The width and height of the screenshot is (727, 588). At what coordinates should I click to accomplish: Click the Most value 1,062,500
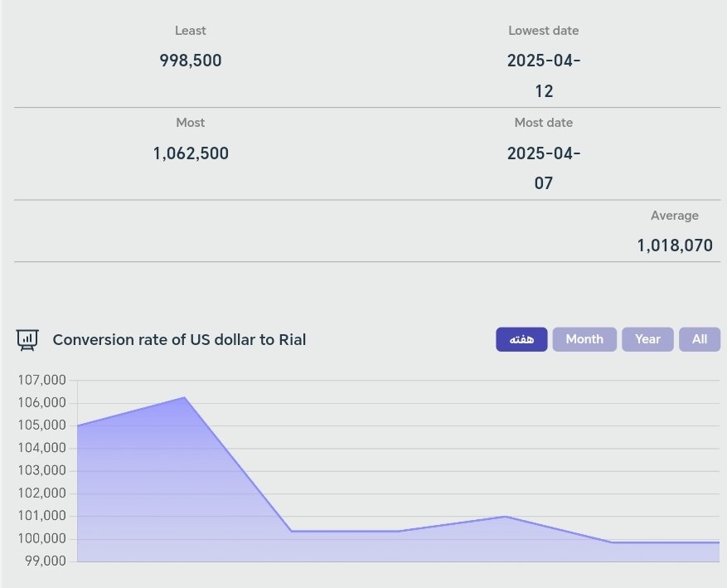coord(191,153)
